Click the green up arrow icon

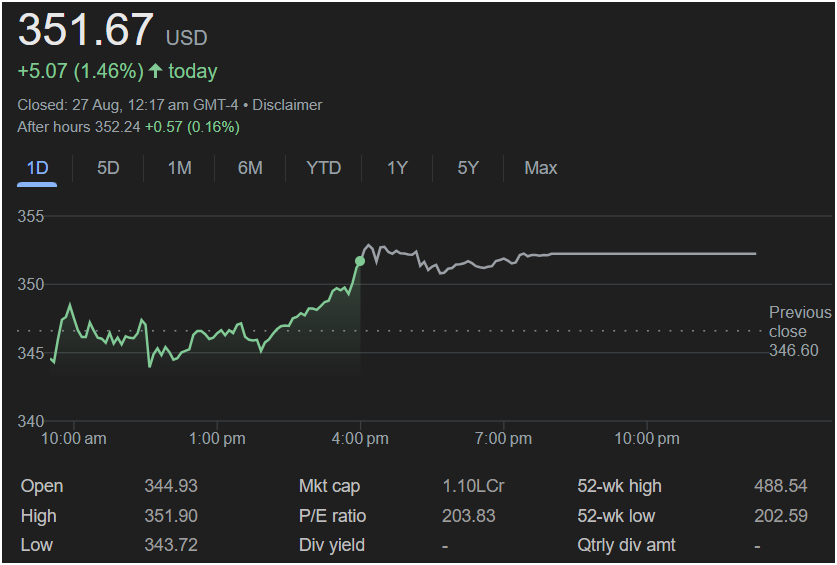[155, 71]
